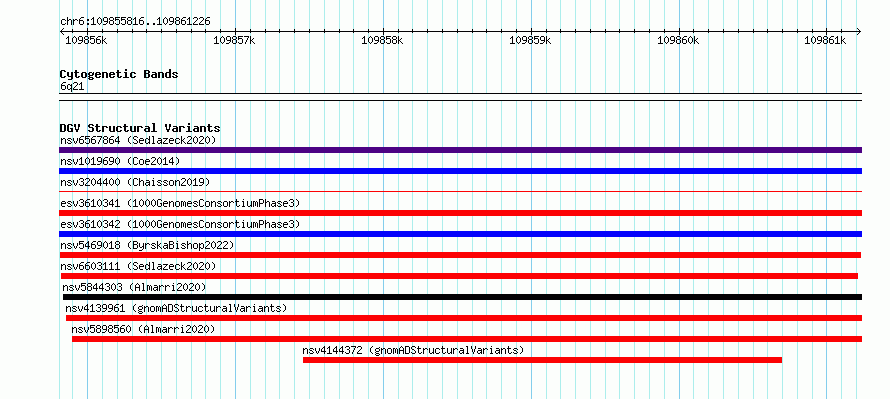
Task: Select the red esv3610341 variant bar
Action: [x=460, y=213]
